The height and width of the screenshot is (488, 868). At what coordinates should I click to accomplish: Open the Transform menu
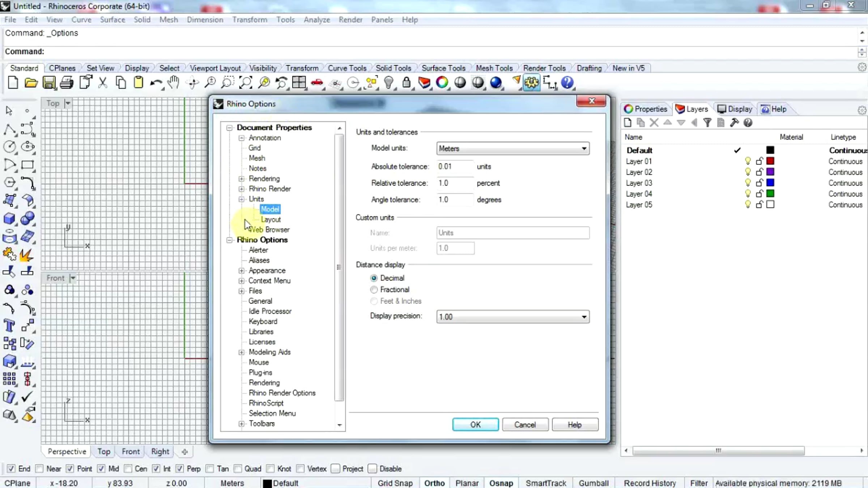pyautogui.click(x=250, y=20)
